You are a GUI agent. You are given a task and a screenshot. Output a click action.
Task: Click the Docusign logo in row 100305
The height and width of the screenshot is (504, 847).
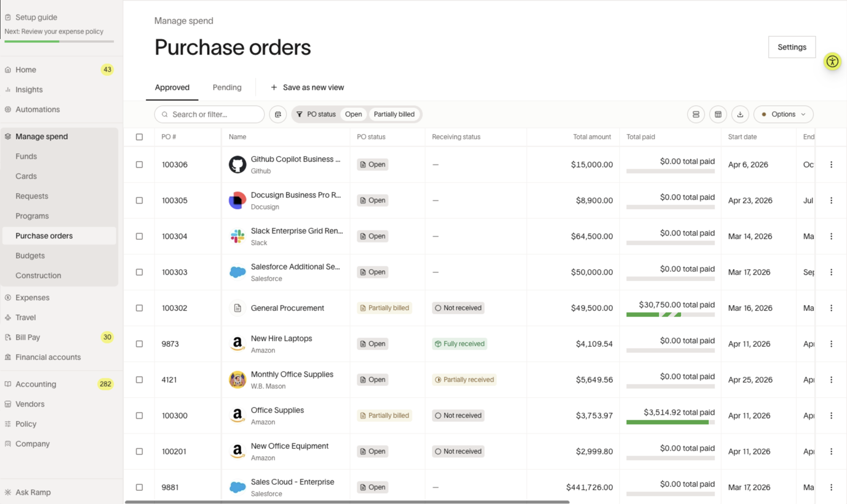point(238,200)
